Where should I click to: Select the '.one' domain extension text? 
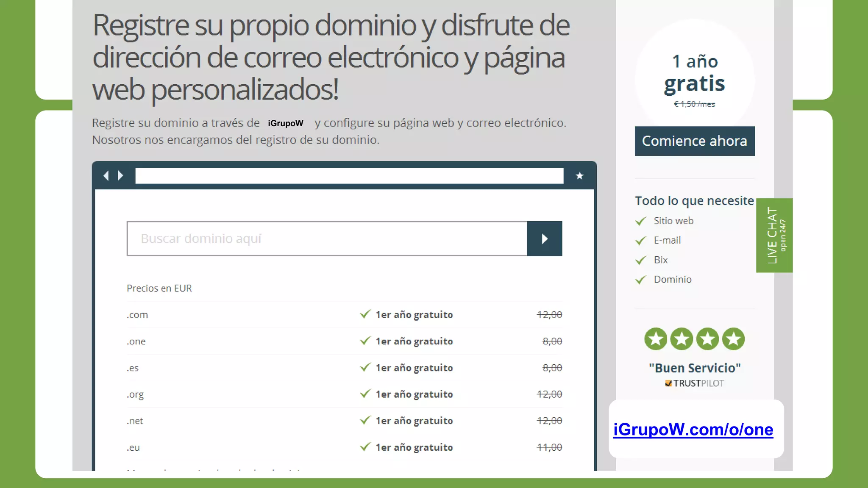136,341
